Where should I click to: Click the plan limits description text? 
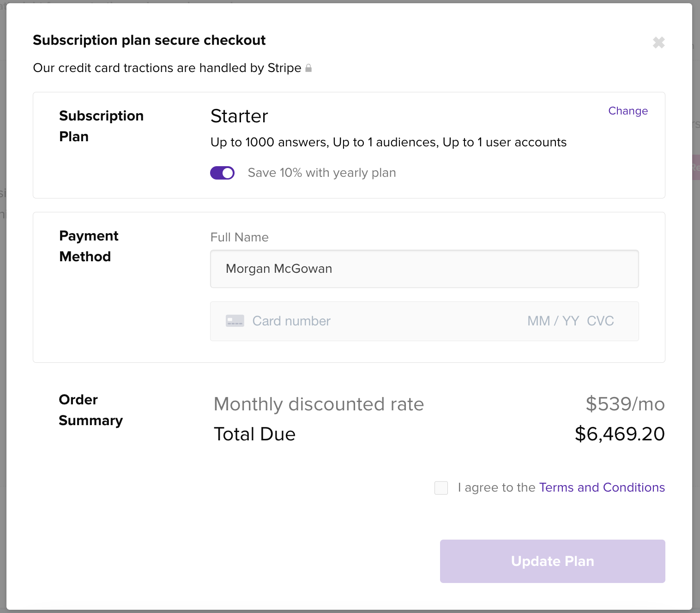pos(388,142)
